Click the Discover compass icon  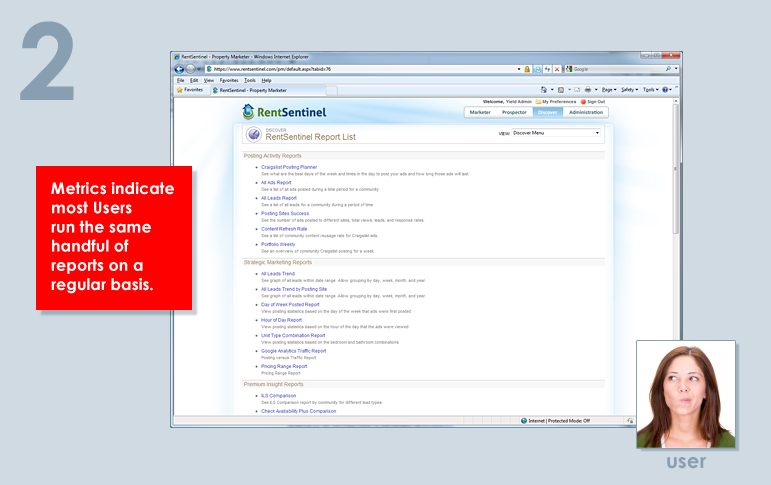click(x=253, y=134)
